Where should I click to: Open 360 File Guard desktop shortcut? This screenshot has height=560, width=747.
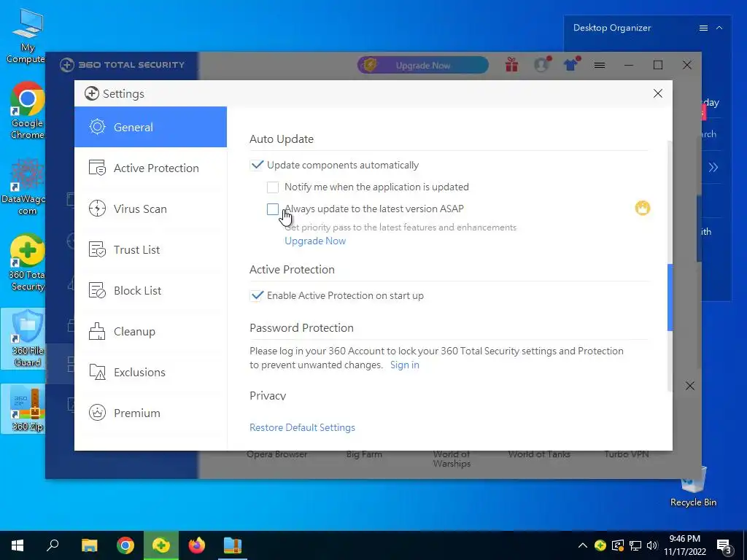click(x=24, y=338)
